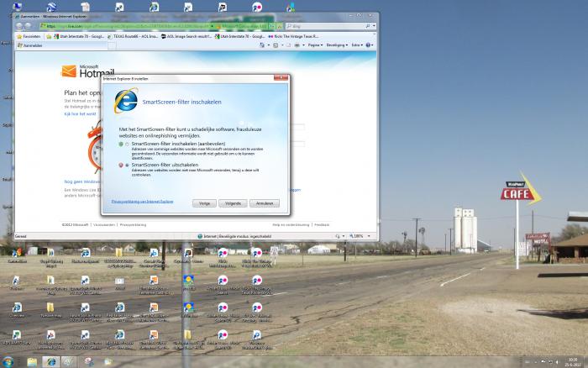Click the Hotmail envelope logo
This screenshot has height=368, width=588.
tap(69, 71)
